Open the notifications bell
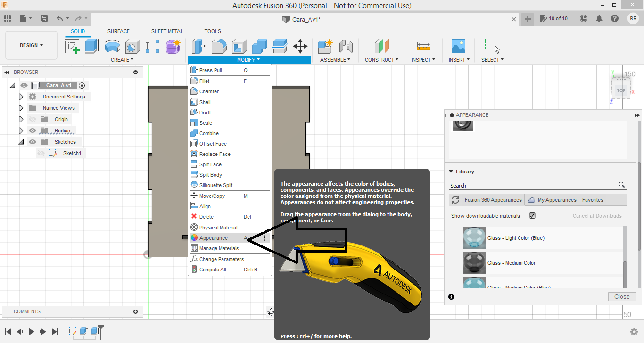644x343 pixels. (x=599, y=18)
